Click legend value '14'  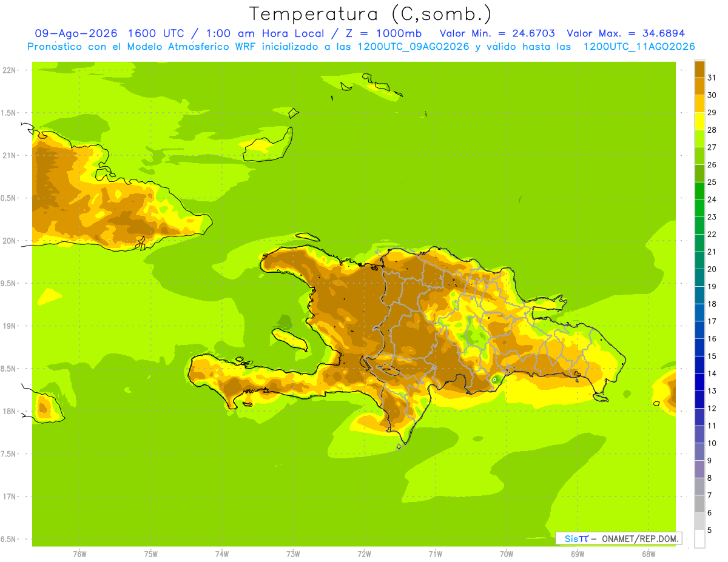pyautogui.click(x=712, y=373)
